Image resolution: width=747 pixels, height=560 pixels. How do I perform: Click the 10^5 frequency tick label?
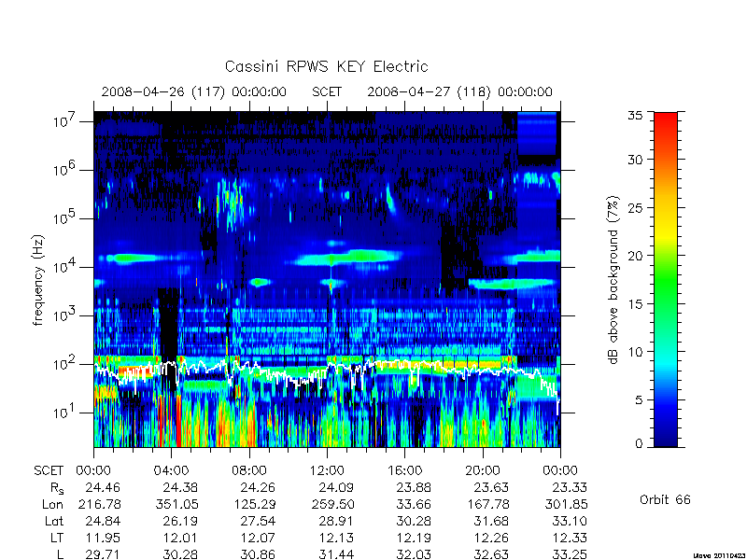[65, 217]
